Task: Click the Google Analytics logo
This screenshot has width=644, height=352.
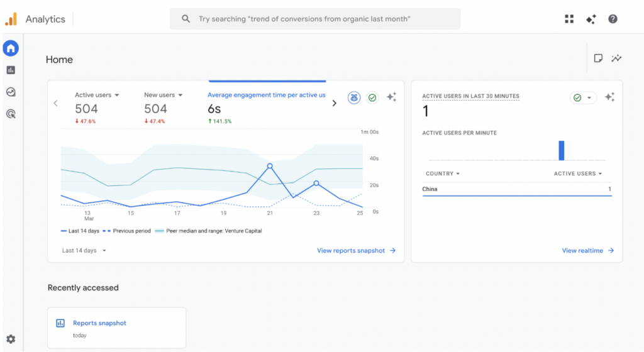Action: [x=11, y=19]
